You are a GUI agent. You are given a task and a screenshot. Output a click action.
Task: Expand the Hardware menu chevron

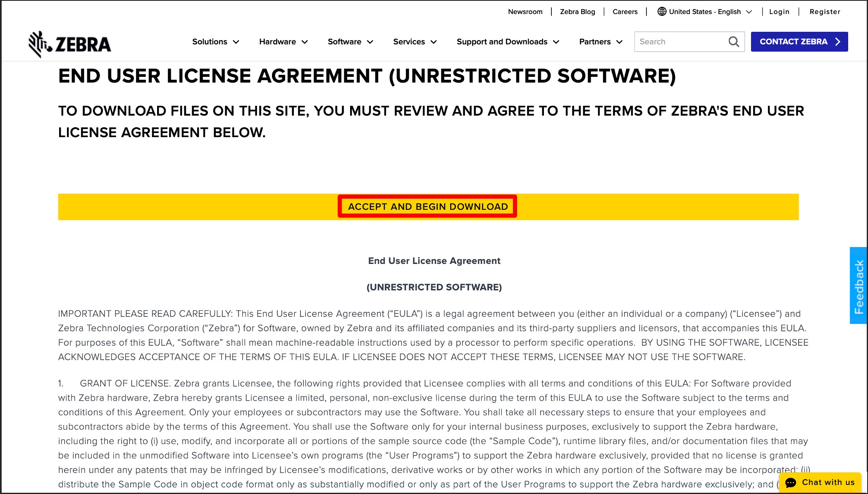pos(305,42)
